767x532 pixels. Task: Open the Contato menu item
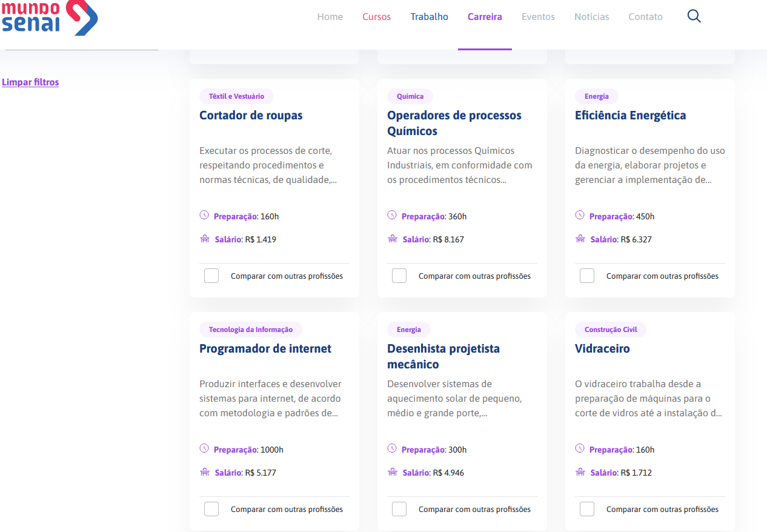tap(645, 17)
